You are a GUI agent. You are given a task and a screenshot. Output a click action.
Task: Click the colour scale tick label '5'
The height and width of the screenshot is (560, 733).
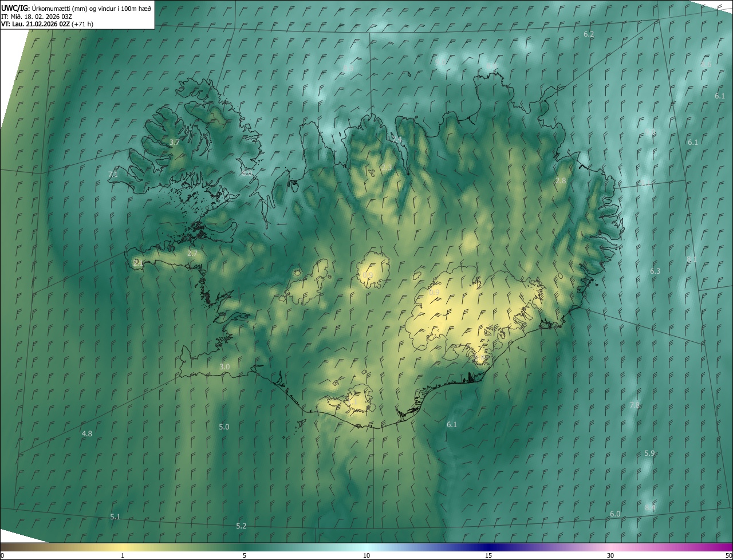245,555
